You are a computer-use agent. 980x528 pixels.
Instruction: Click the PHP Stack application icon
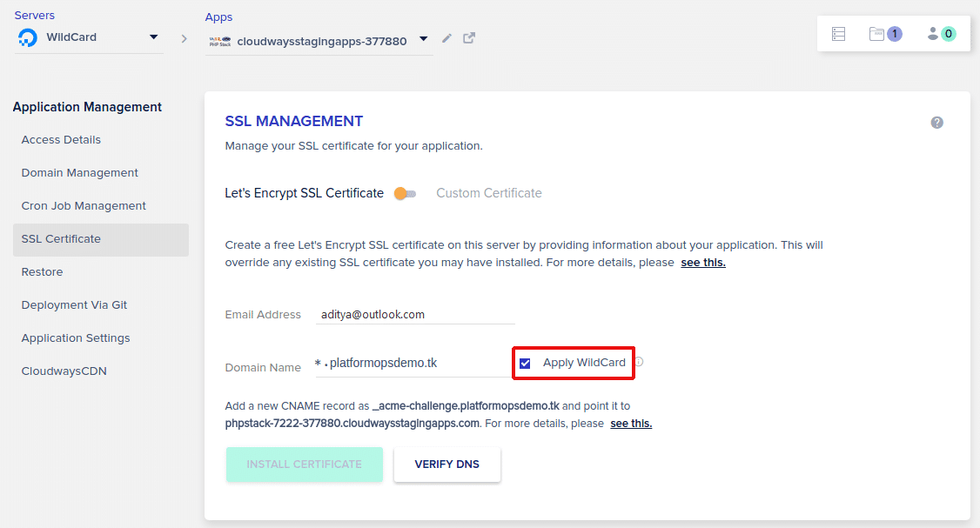tap(220, 41)
